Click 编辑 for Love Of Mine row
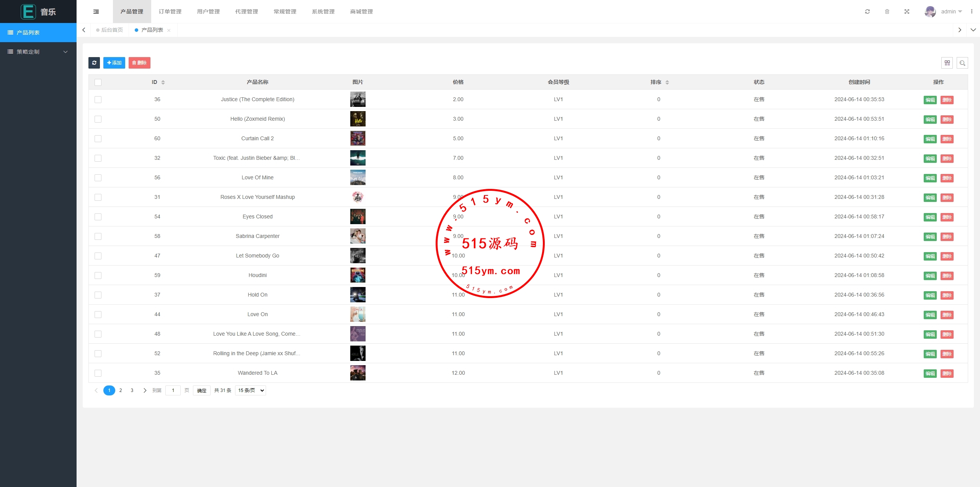This screenshot has width=980, height=487. [930, 178]
